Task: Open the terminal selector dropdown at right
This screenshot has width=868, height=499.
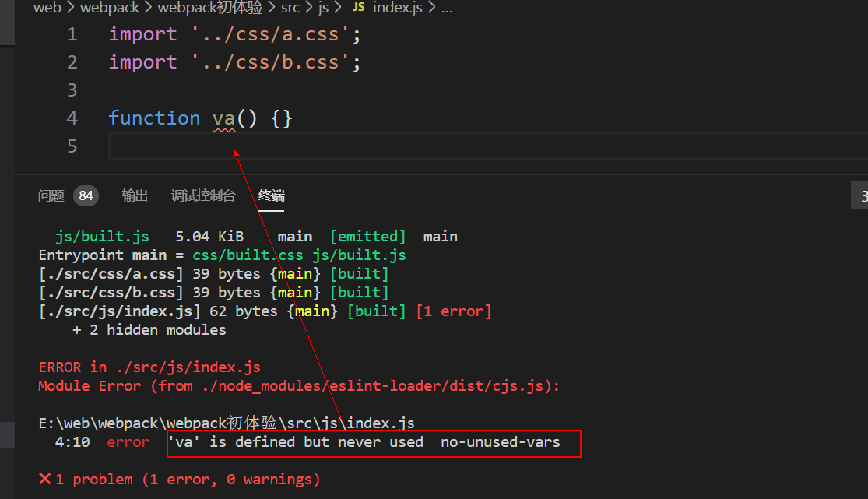Action: (x=859, y=197)
